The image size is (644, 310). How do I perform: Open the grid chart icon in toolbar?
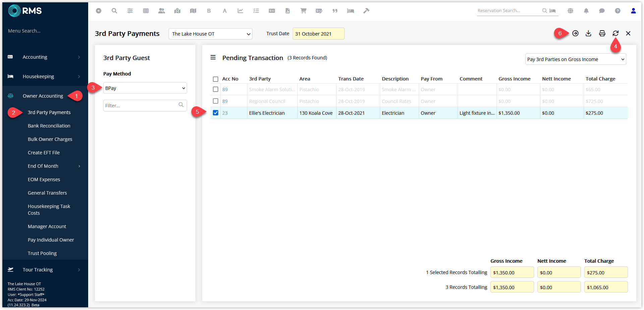tap(146, 11)
